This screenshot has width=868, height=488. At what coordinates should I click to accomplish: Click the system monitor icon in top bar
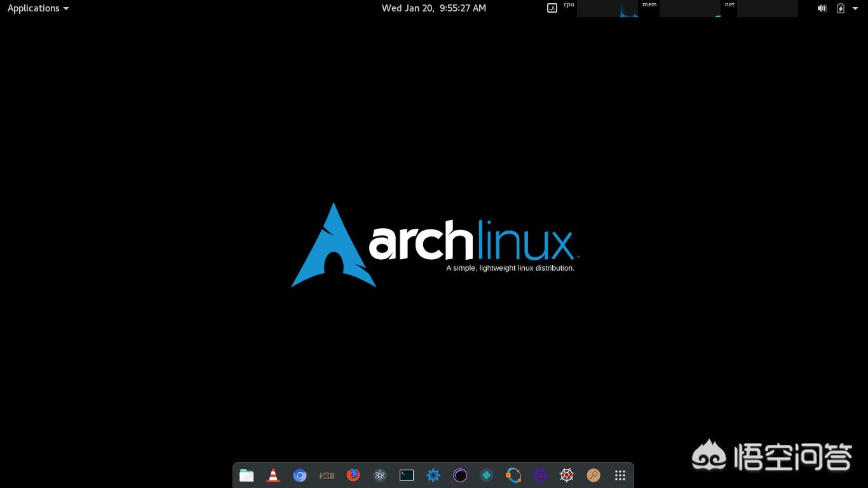[x=552, y=8]
